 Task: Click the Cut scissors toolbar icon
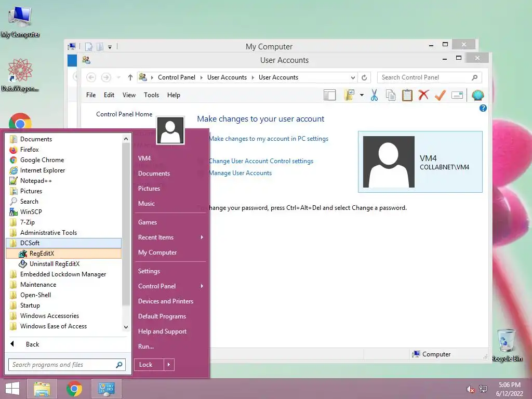point(374,96)
